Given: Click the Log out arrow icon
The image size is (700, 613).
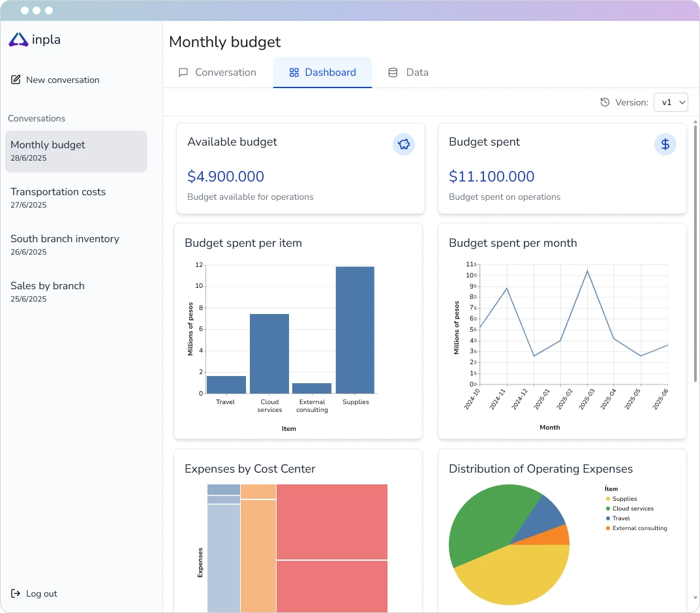Looking at the screenshot, I should pyautogui.click(x=16, y=593).
